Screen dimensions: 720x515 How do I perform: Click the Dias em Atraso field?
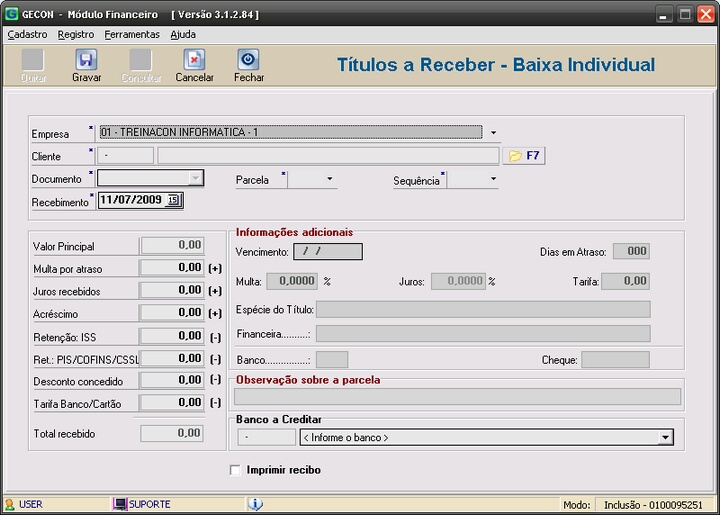click(631, 251)
